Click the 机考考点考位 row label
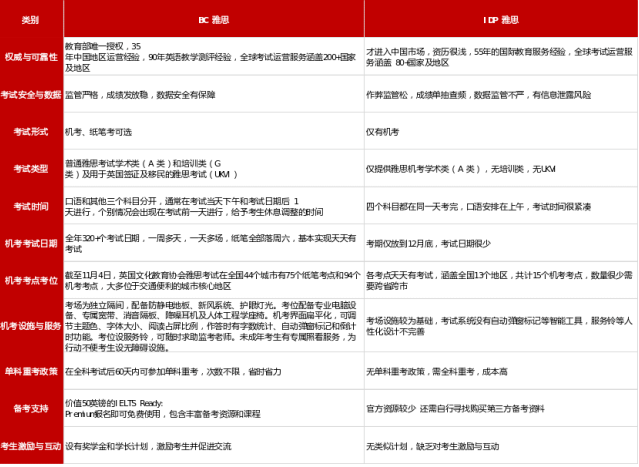The image size is (639, 467). [31, 280]
